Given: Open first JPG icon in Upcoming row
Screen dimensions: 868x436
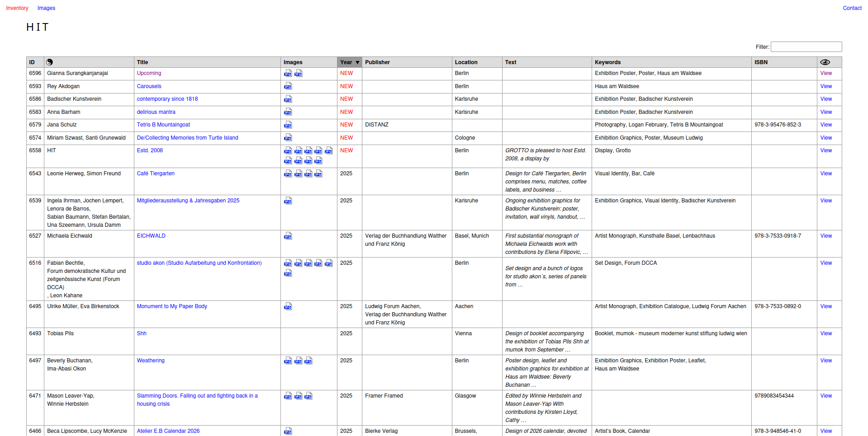Looking at the screenshot, I should pyautogui.click(x=288, y=73).
